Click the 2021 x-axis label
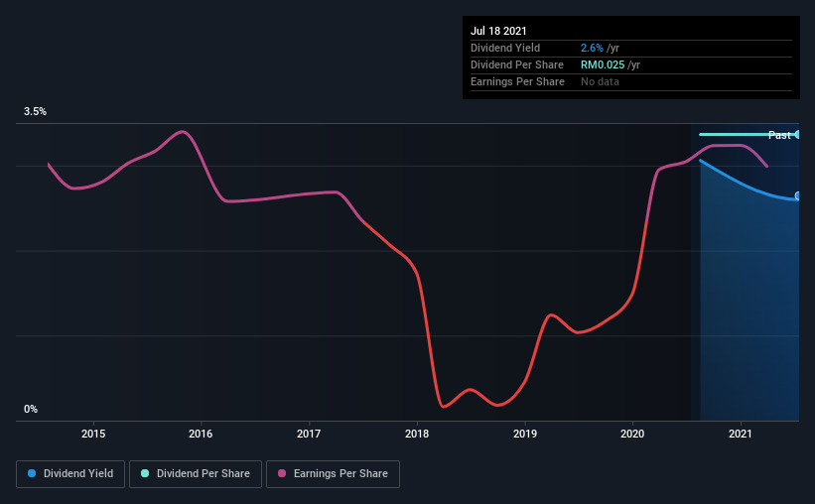The height and width of the screenshot is (504, 815). (x=741, y=434)
